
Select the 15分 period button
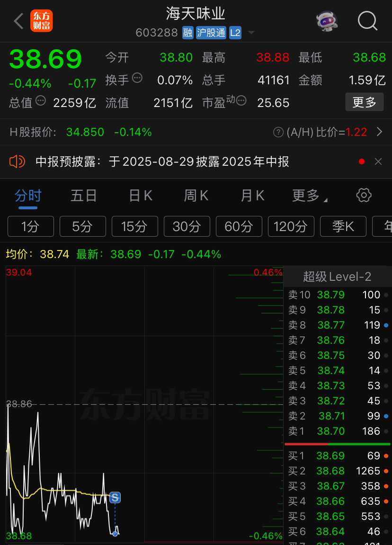[x=135, y=226]
